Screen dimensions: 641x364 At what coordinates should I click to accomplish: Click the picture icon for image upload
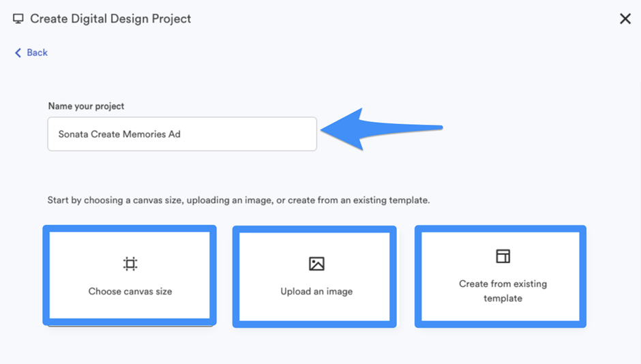pyautogui.click(x=316, y=264)
